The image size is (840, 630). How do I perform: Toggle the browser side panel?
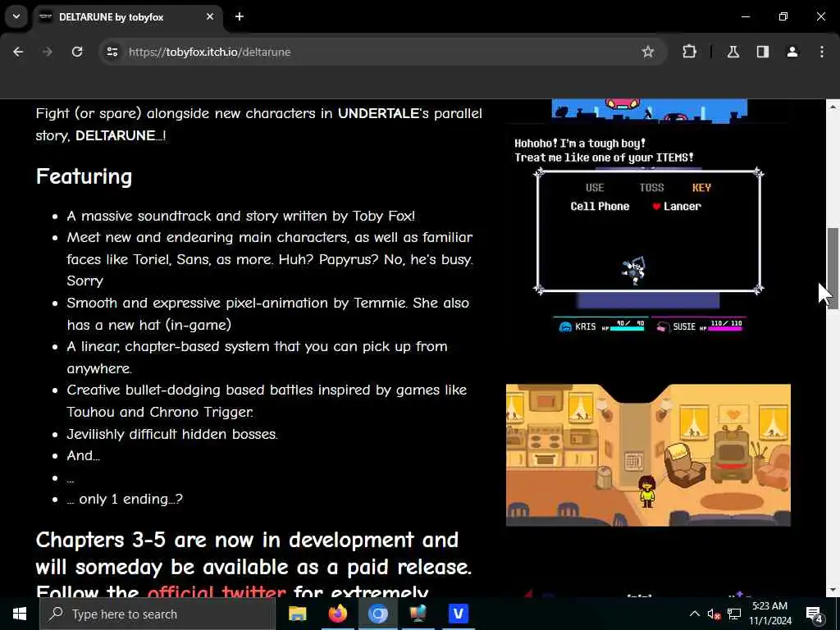tap(763, 52)
